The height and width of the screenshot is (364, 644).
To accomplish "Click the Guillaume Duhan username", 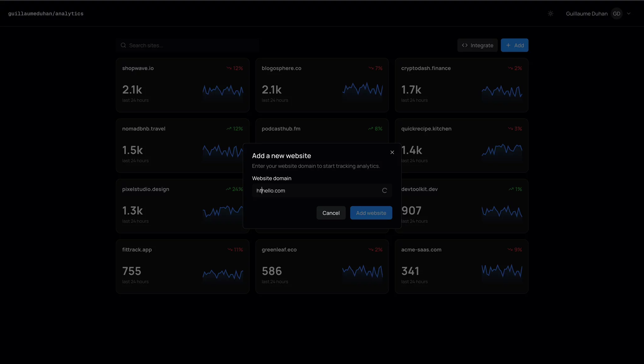I will pos(587,14).
